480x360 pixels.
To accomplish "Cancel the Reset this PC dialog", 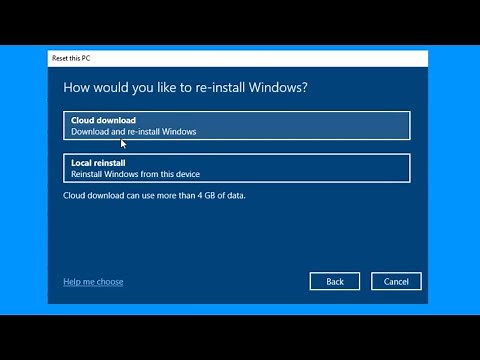I will click(396, 281).
